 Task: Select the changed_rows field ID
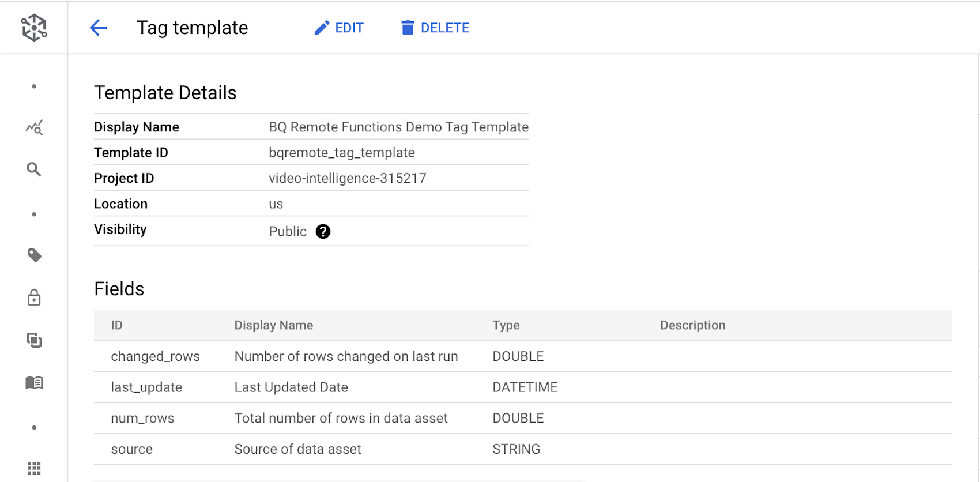pyautogui.click(x=155, y=356)
